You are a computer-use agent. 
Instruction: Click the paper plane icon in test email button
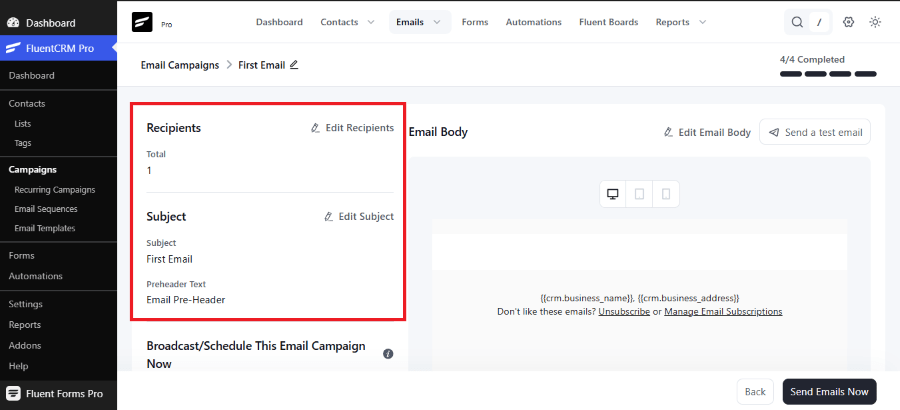click(x=774, y=132)
